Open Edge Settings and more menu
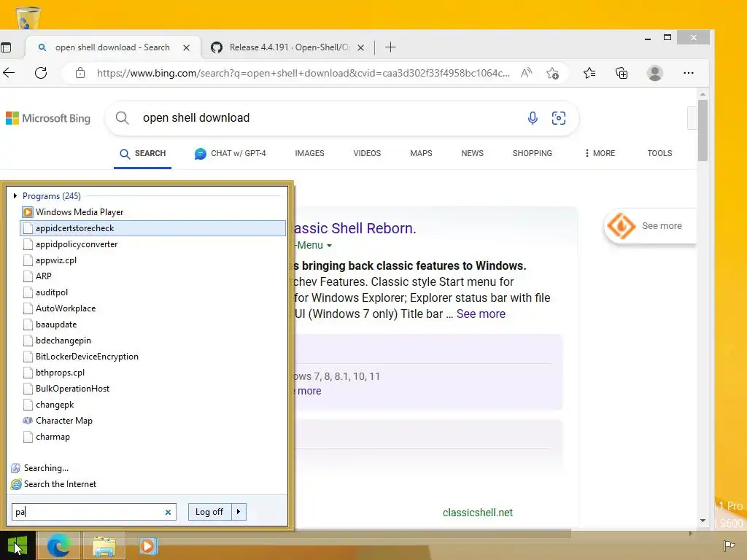The height and width of the screenshot is (560, 747). [x=689, y=73]
